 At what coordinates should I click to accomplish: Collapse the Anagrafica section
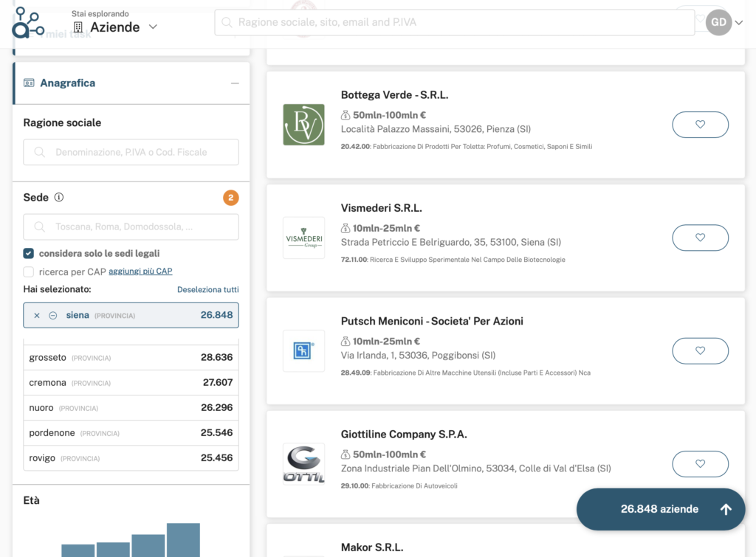235,83
